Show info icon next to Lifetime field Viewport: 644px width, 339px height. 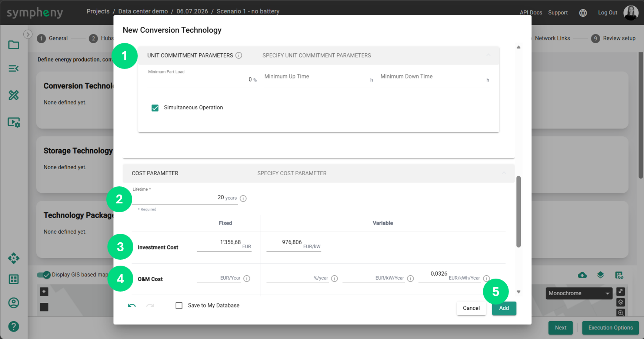pyautogui.click(x=243, y=198)
